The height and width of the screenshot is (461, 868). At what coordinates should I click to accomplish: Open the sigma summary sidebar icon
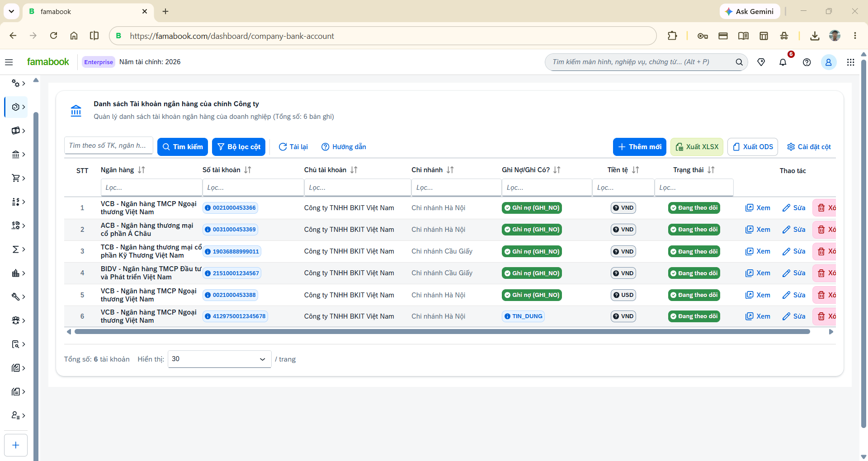coord(15,249)
